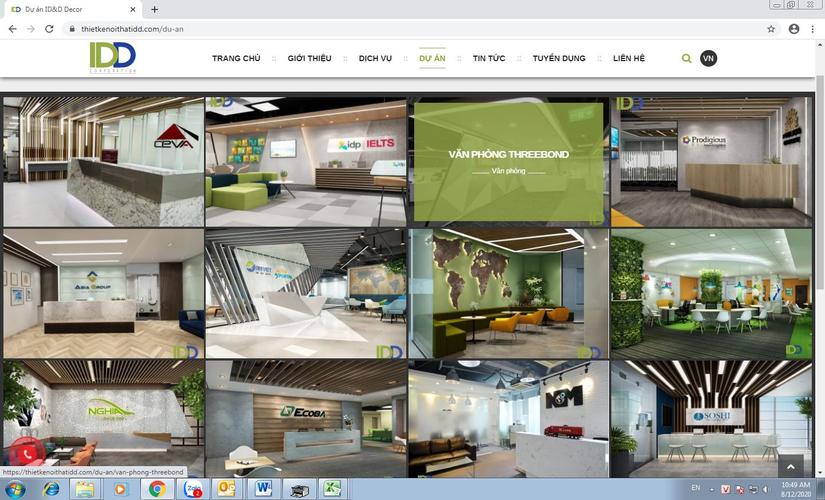Click the IDD Corporation logo
825x500 pixels.
click(112, 58)
